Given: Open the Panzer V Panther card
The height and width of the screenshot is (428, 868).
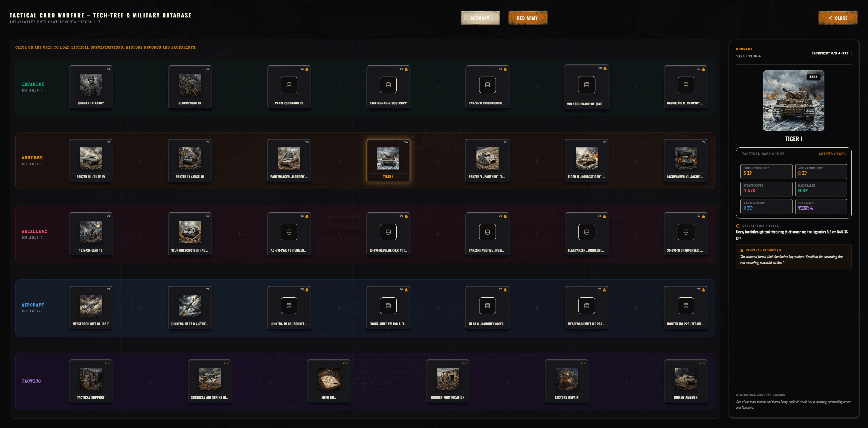Looking at the screenshot, I should tap(487, 160).
